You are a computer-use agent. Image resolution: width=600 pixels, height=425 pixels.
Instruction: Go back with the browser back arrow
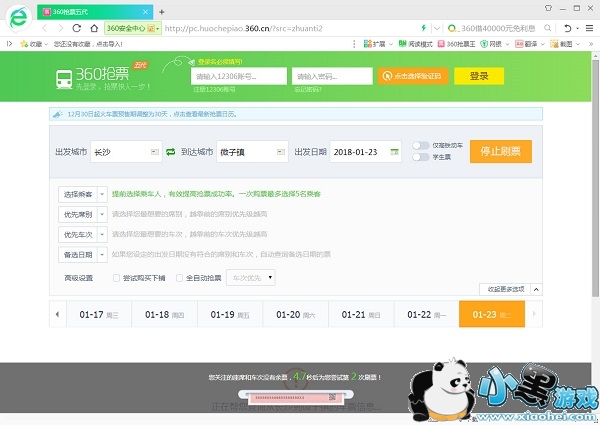tap(44, 28)
